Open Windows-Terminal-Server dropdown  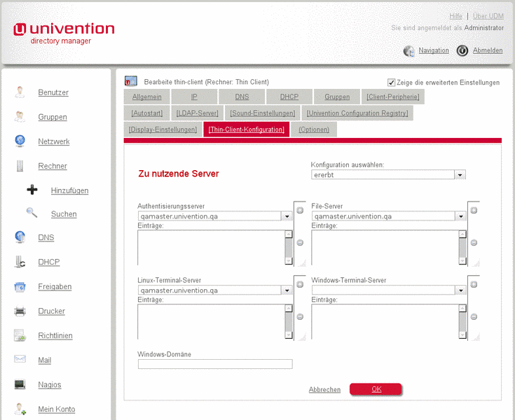388,290
